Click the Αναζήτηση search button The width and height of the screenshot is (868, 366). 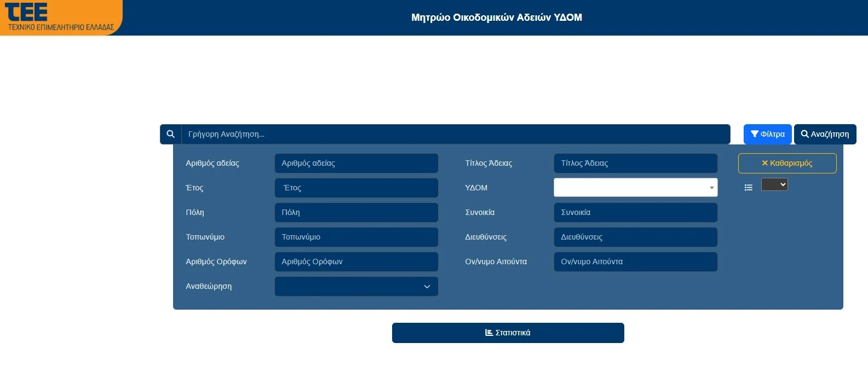coord(825,134)
